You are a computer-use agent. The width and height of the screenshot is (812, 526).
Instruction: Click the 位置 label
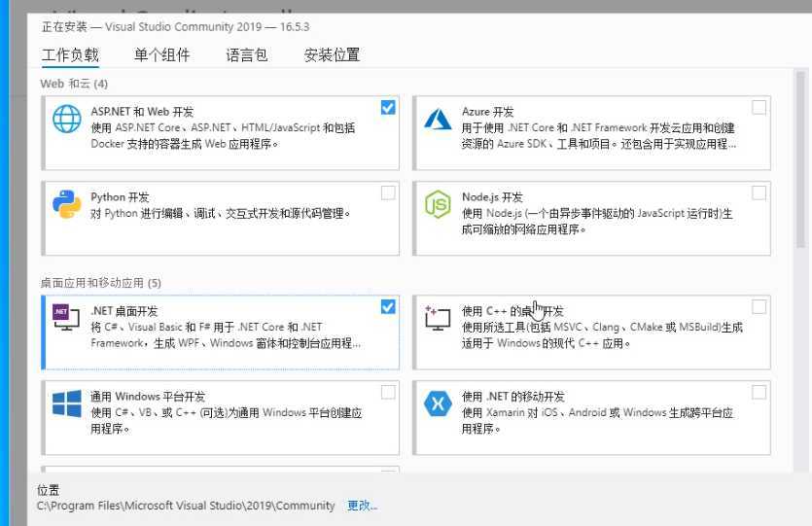49,490
